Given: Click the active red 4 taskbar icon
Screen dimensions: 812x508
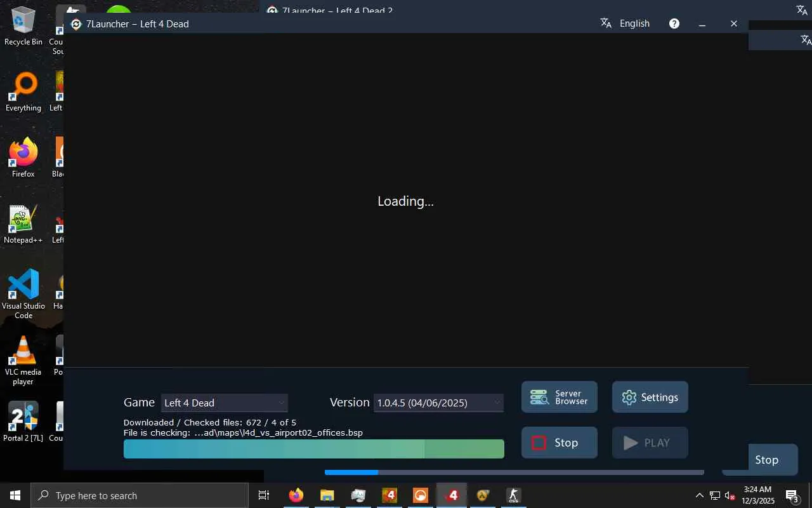Looking at the screenshot, I should (x=452, y=495).
